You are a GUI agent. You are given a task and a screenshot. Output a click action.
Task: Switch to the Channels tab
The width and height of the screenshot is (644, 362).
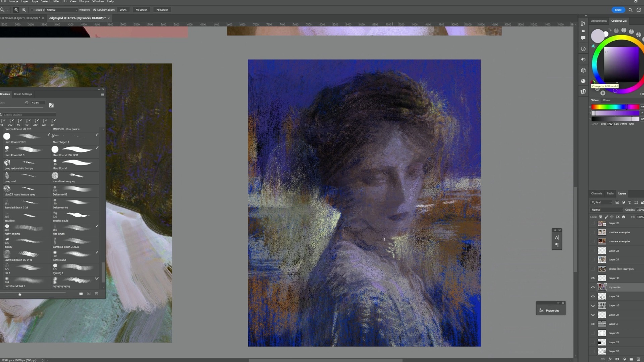point(597,194)
